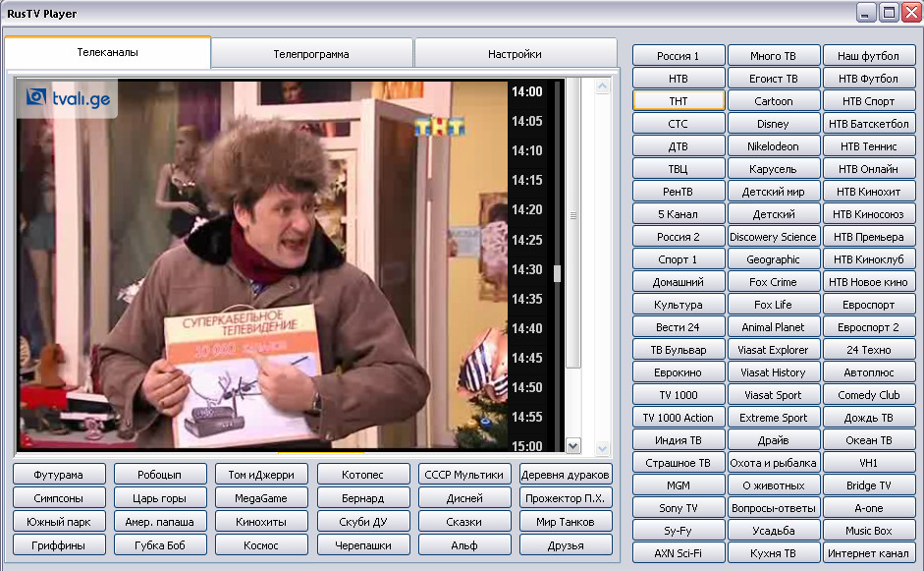
Task: Open the Настройки tab
Action: point(515,54)
